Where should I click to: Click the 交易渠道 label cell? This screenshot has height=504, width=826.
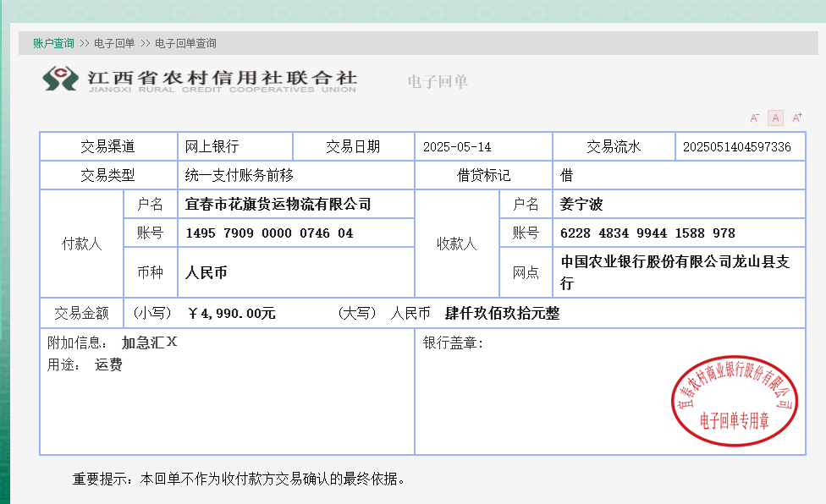(108, 146)
